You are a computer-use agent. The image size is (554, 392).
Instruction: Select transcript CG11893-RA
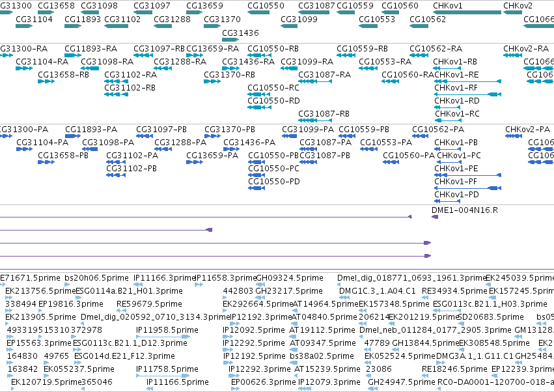tap(90, 48)
